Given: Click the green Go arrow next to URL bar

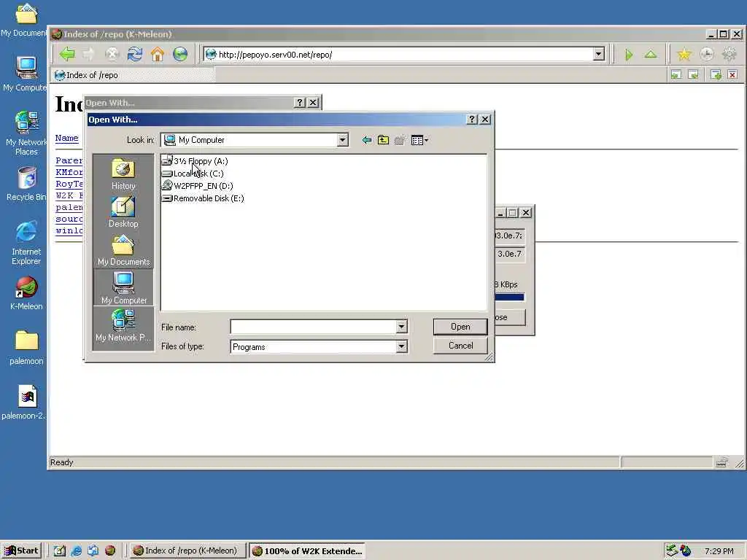Looking at the screenshot, I should (629, 55).
